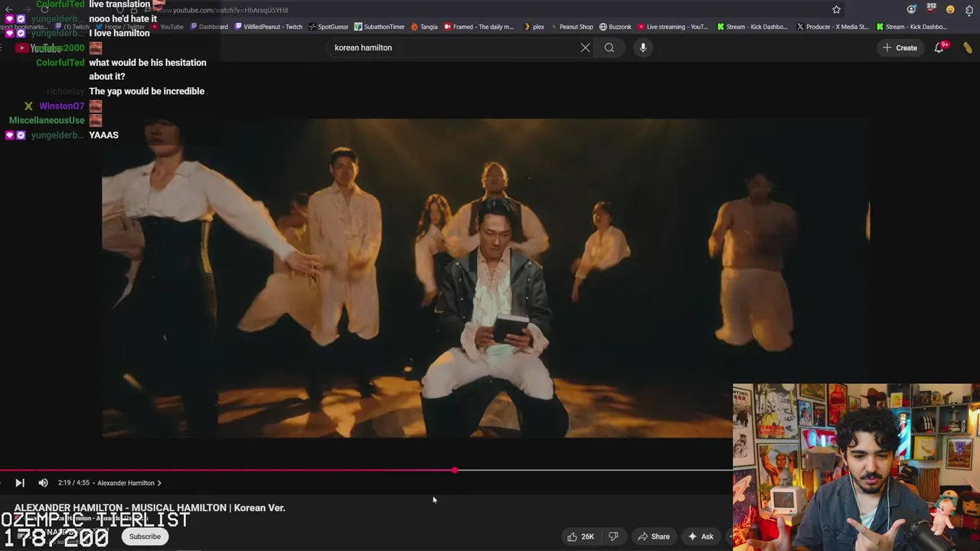Mute the video volume
This screenshot has height=551, width=980.
(x=43, y=483)
